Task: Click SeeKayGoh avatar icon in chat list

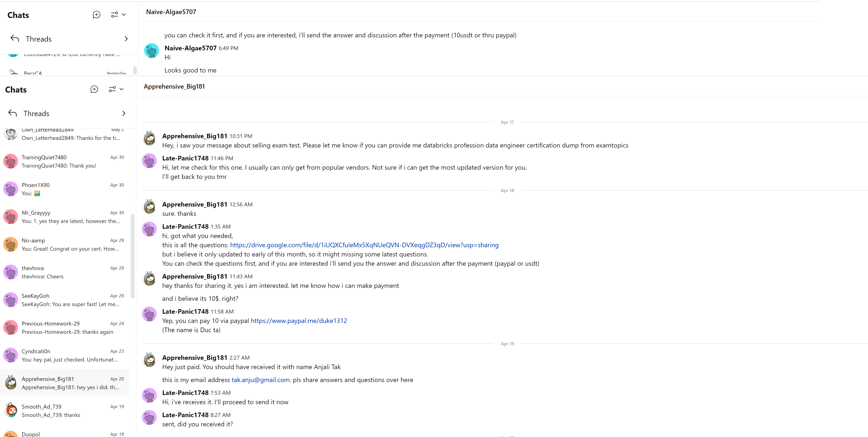Action: coord(11,300)
